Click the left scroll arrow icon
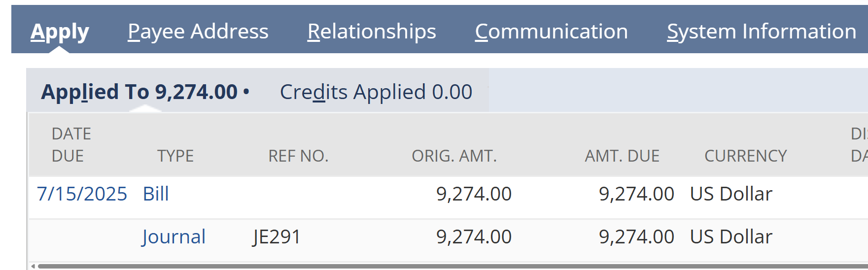Screen dimensions: 868x270 click(x=33, y=266)
